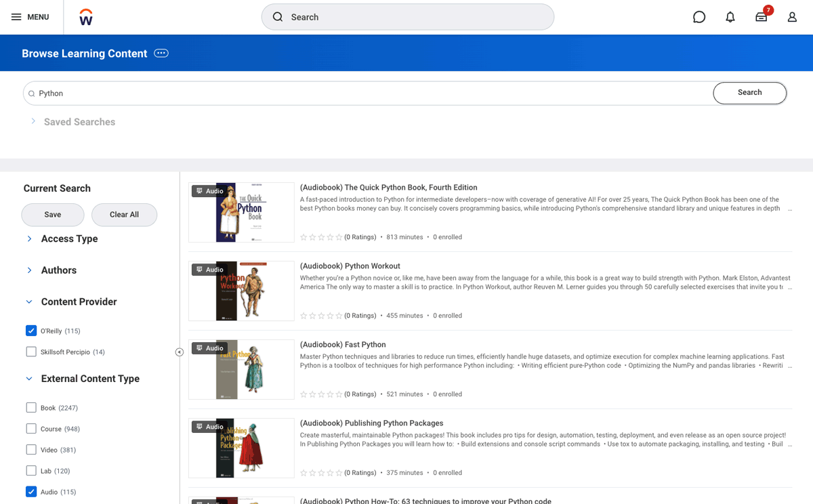Click Browse Learning Content page title
Screen dimensions: 813x504
click(84, 54)
